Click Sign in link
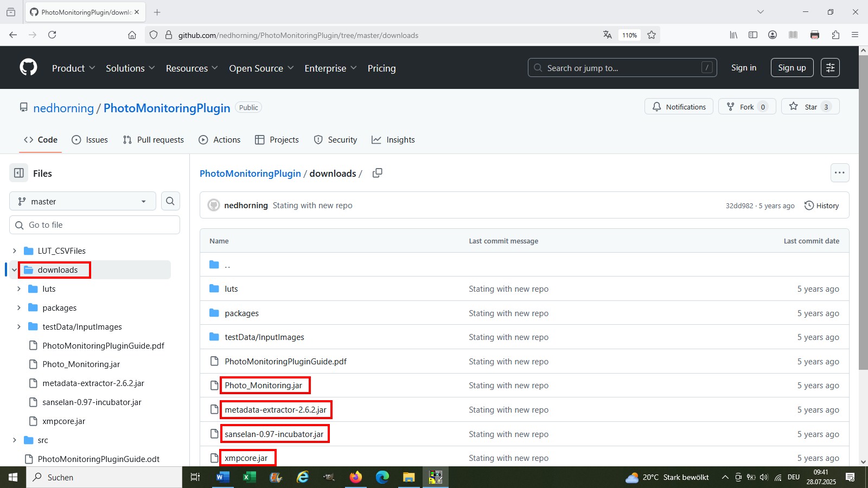Image resolution: width=868 pixels, height=488 pixels. (743, 67)
